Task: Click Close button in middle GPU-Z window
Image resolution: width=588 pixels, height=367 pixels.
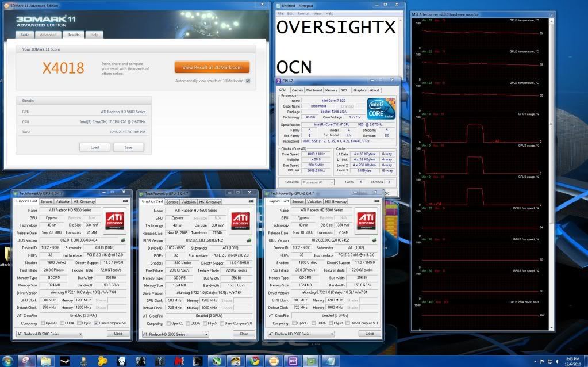Action: coord(244,334)
